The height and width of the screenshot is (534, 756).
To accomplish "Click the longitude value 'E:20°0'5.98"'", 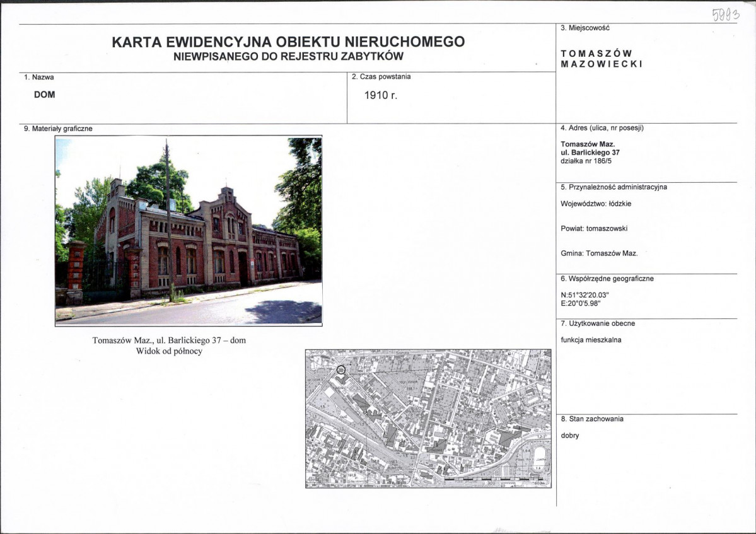I will tap(581, 304).
